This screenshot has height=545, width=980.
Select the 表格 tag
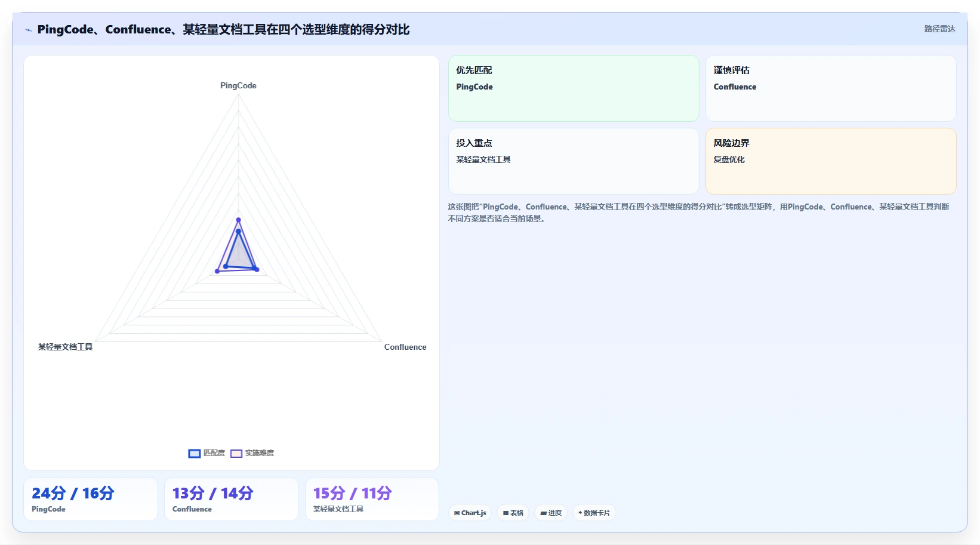point(513,513)
